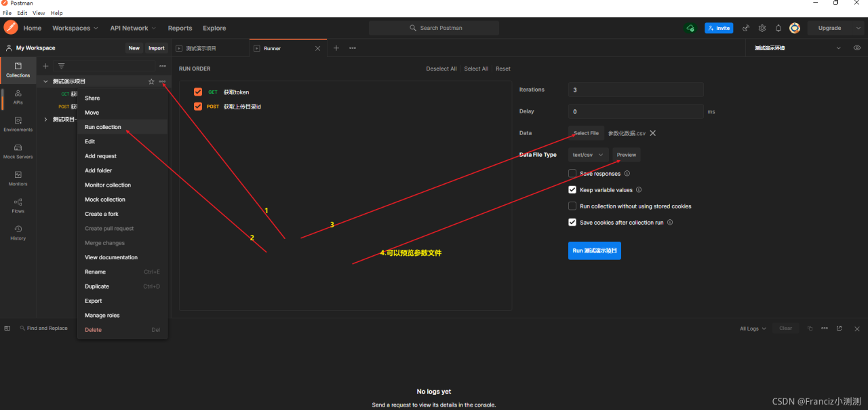The image size is (868, 410).
Task: Close the Runner tab
Action: tap(318, 48)
